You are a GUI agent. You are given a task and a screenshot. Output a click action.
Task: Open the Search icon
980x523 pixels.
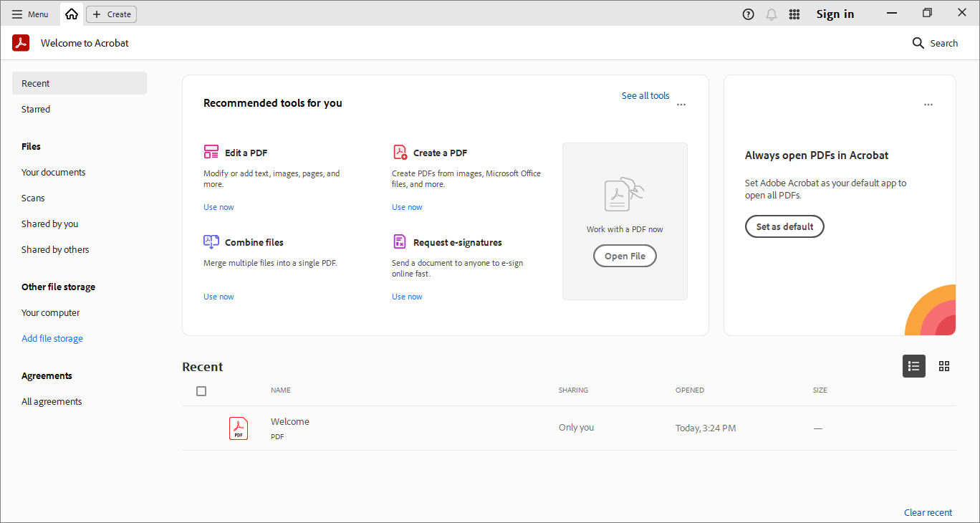[x=918, y=43]
